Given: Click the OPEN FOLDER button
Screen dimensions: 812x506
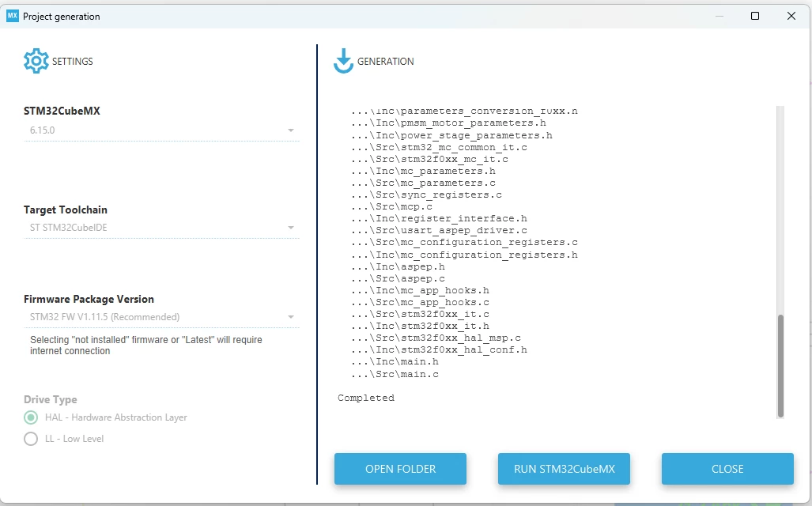Looking at the screenshot, I should point(400,469).
